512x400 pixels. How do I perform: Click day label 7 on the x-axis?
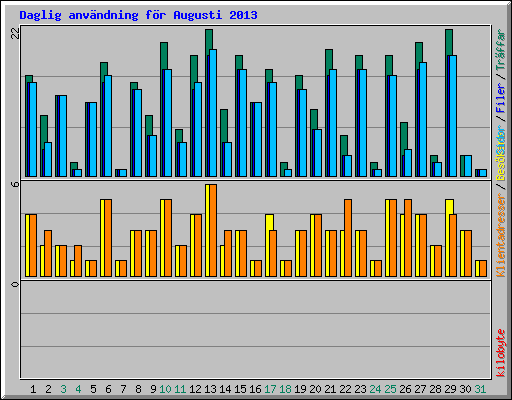(123, 389)
